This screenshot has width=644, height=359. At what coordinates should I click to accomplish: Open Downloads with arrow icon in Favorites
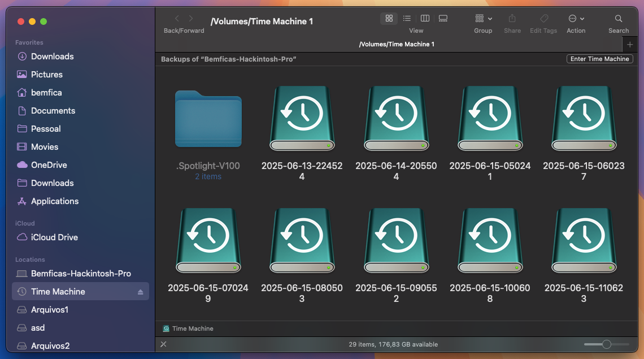tap(80, 57)
